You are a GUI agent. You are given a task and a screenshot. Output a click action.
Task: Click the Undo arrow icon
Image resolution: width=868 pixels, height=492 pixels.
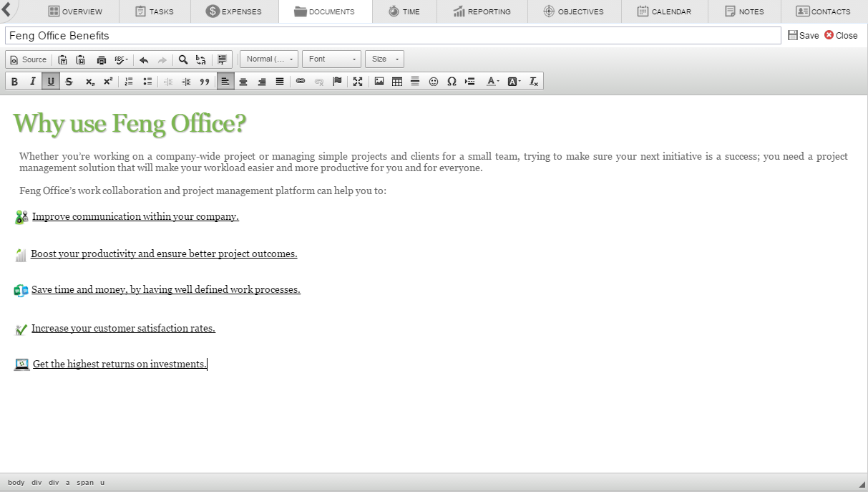(144, 59)
